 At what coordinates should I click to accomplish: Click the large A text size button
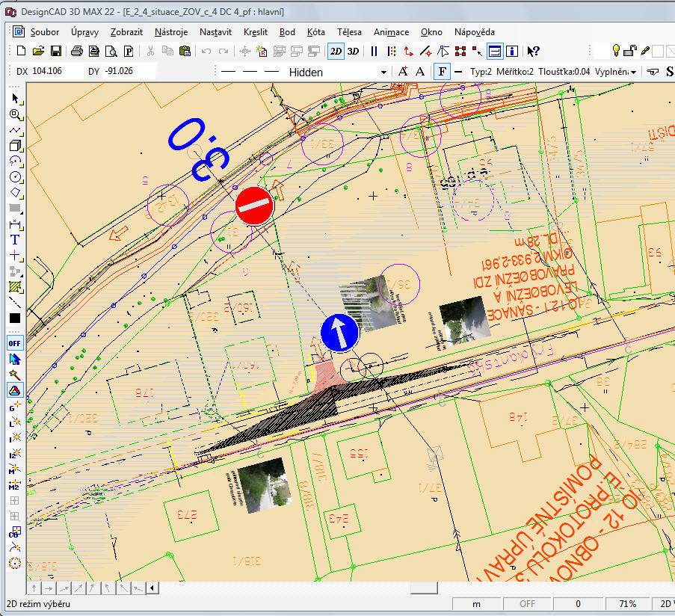402,72
